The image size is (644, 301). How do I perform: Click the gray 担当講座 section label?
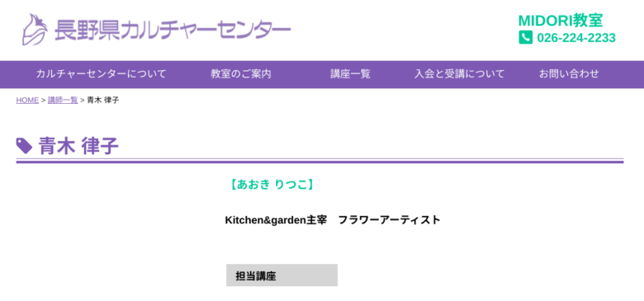[282, 275]
